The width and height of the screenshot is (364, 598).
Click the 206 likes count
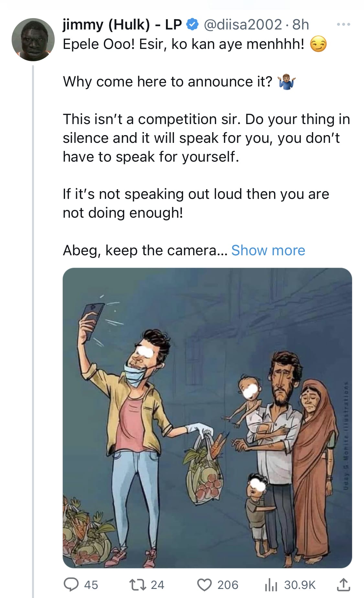[x=228, y=585]
